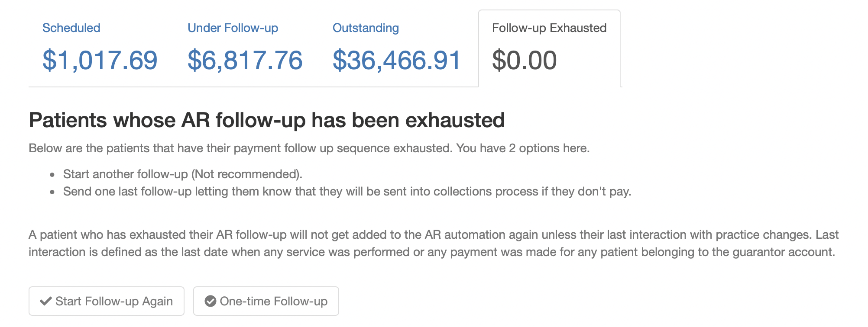Open the Scheduled tab
This screenshot has height=327, width=868.
point(100,48)
